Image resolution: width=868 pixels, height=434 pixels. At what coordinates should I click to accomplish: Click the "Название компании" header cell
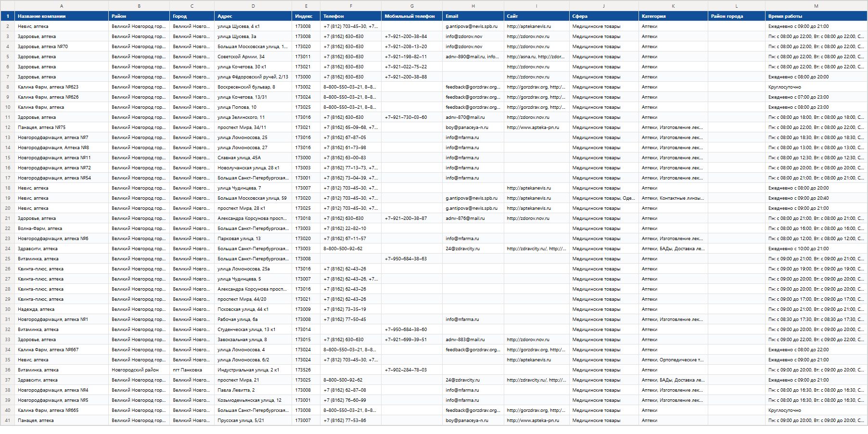click(x=62, y=16)
